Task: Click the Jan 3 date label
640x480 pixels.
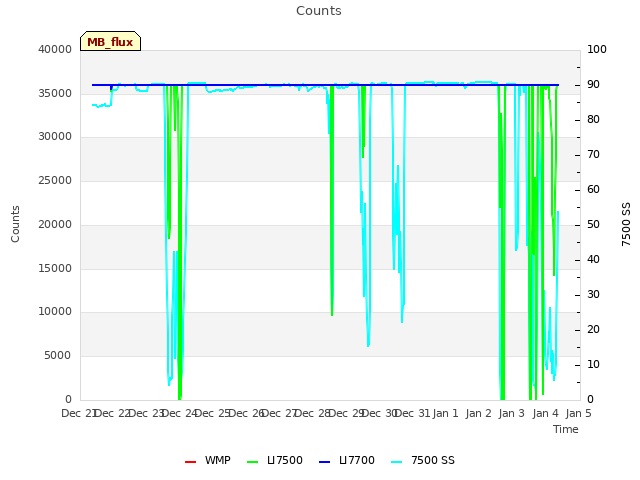Action: [x=511, y=413]
